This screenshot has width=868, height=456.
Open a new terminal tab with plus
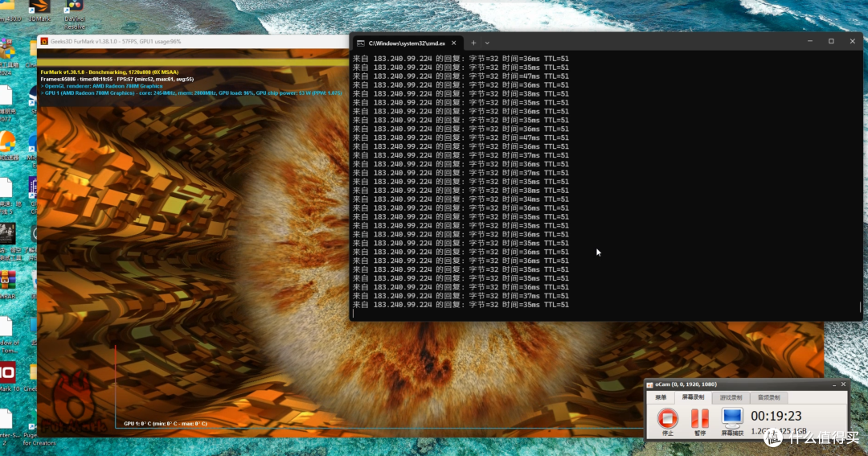click(x=473, y=43)
